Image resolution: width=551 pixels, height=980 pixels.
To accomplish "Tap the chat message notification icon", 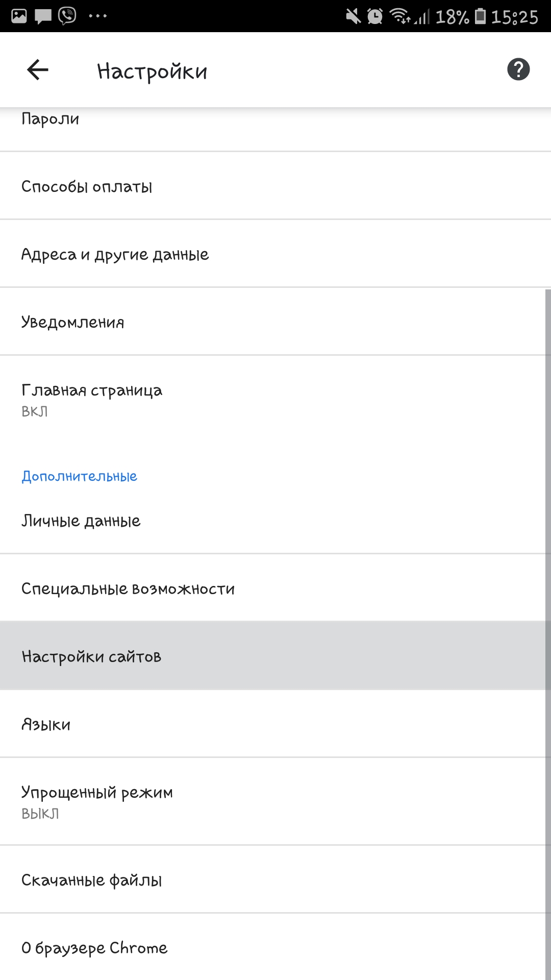I will tap(43, 16).
